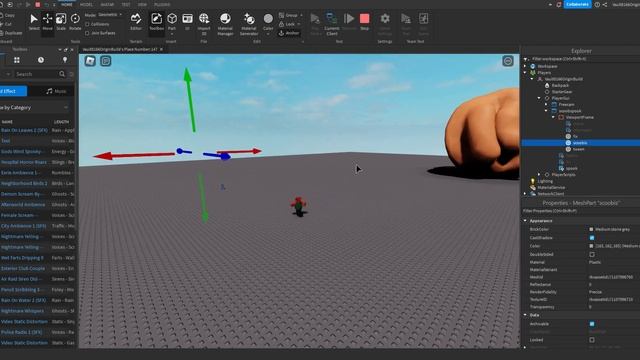Switch to the PLUGINS ribbon tab
Screen dimensions: 640x360
click(x=162, y=4)
